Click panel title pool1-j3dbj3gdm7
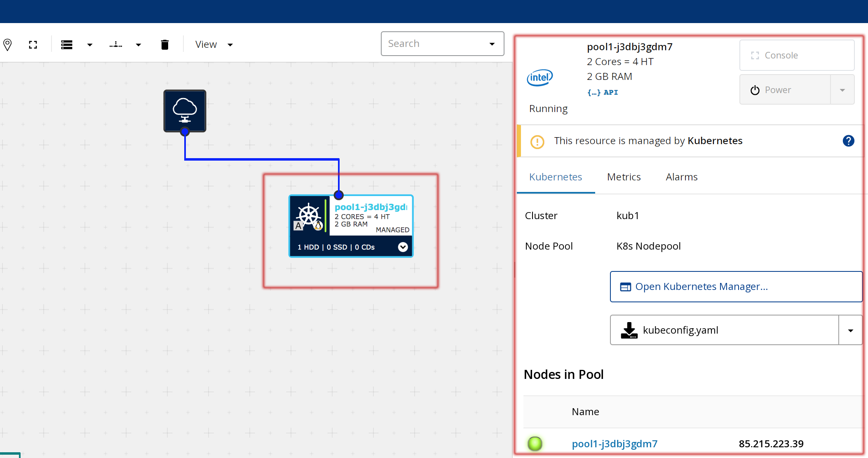This screenshot has width=868, height=458. pos(629,47)
